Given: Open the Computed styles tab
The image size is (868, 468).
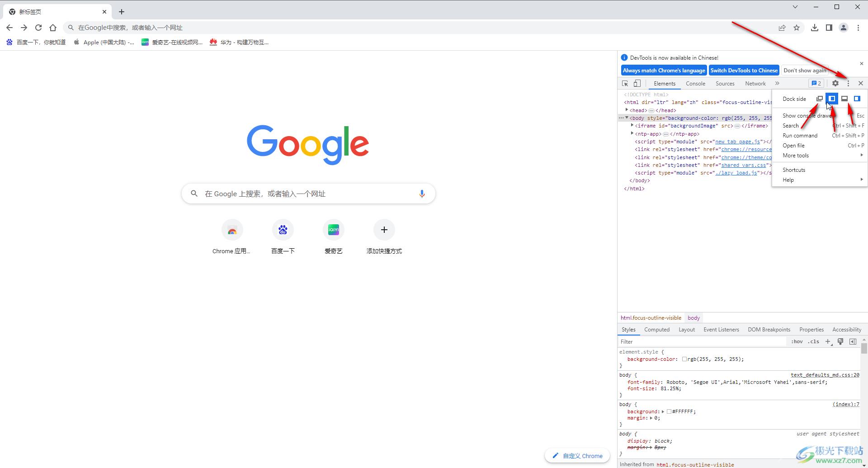Looking at the screenshot, I should [x=657, y=330].
